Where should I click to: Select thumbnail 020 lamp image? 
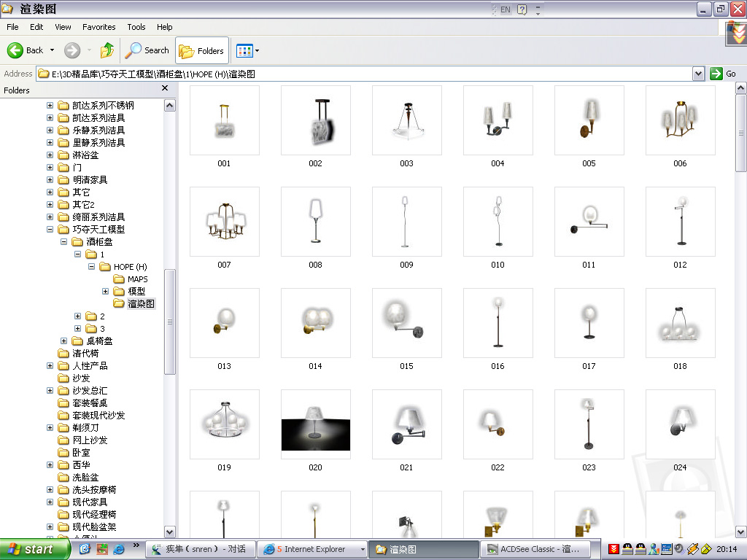point(315,424)
